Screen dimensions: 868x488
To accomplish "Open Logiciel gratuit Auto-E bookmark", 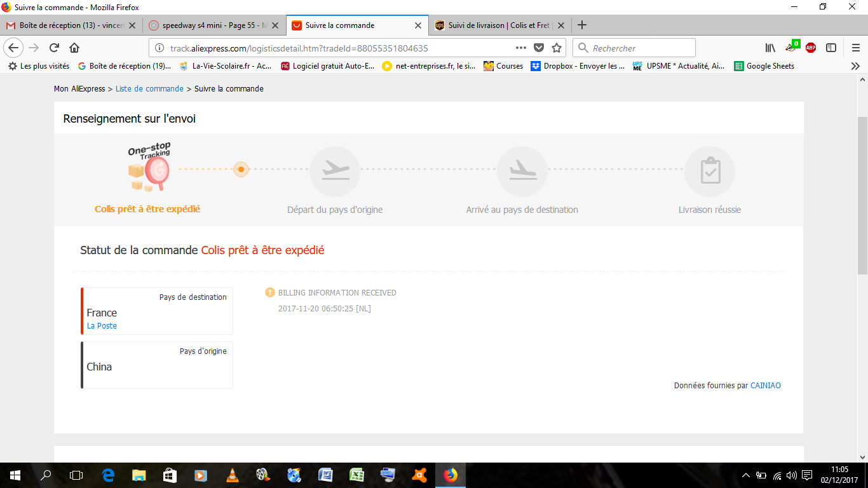I will point(328,66).
